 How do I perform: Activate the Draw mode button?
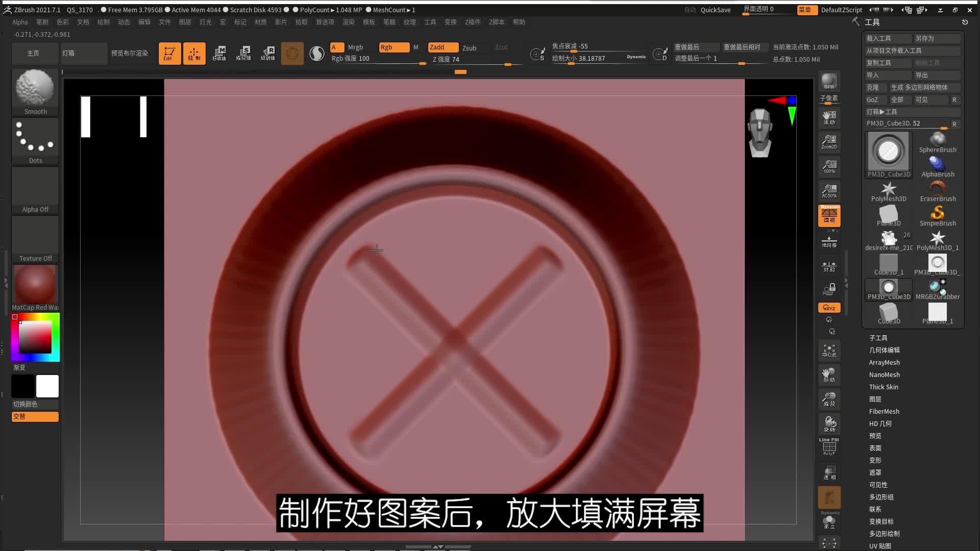(194, 53)
